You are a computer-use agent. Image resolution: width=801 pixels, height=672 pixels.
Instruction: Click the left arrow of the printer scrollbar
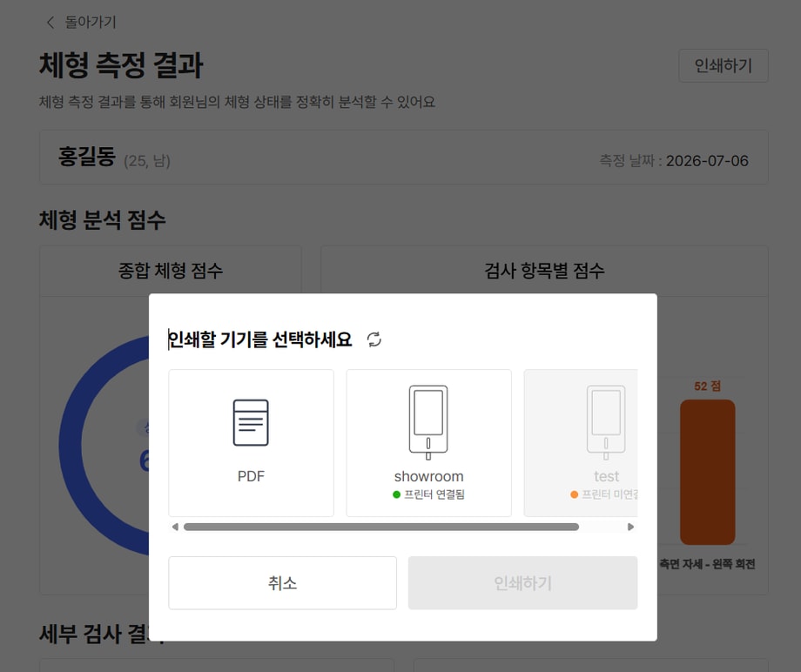pos(175,527)
